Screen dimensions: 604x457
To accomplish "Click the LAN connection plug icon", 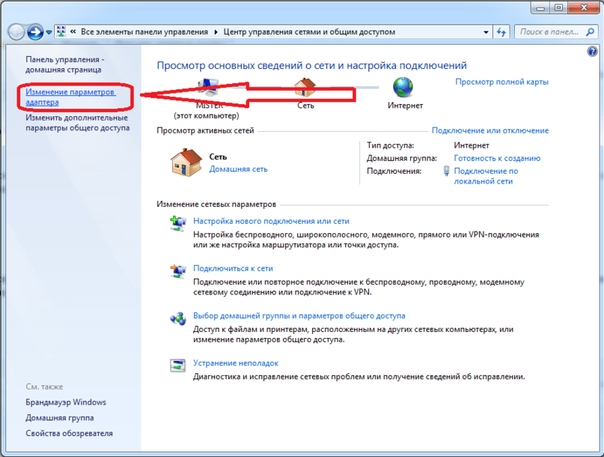I will point(446,170).
